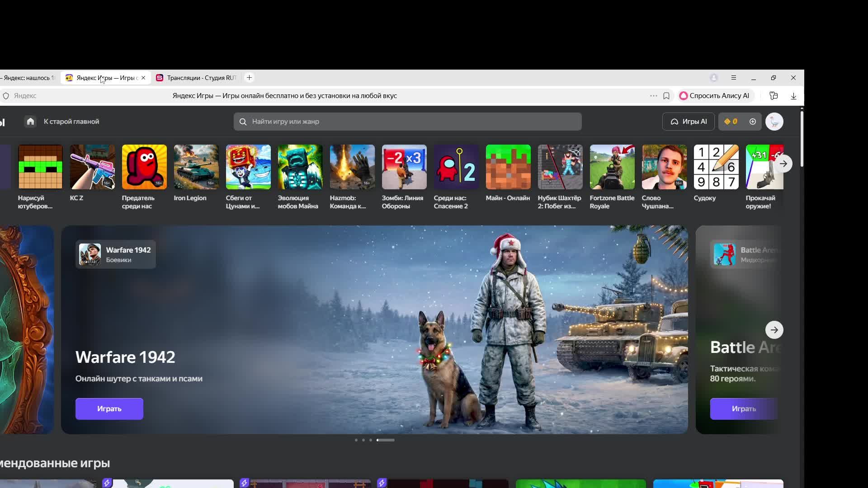Close the Яндекс Игры tab
The width and height of the screenshot is (868, 488).
[x=143, y=78]
